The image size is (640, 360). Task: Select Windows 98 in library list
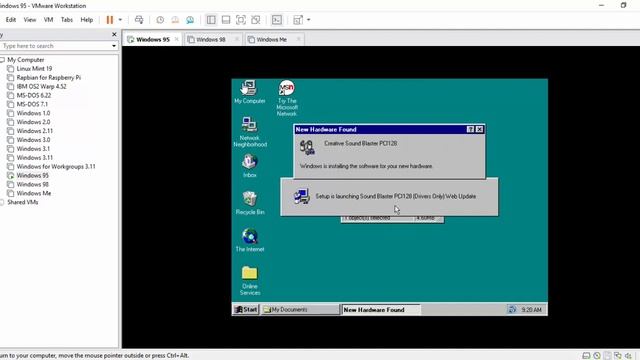pos(33,184)
